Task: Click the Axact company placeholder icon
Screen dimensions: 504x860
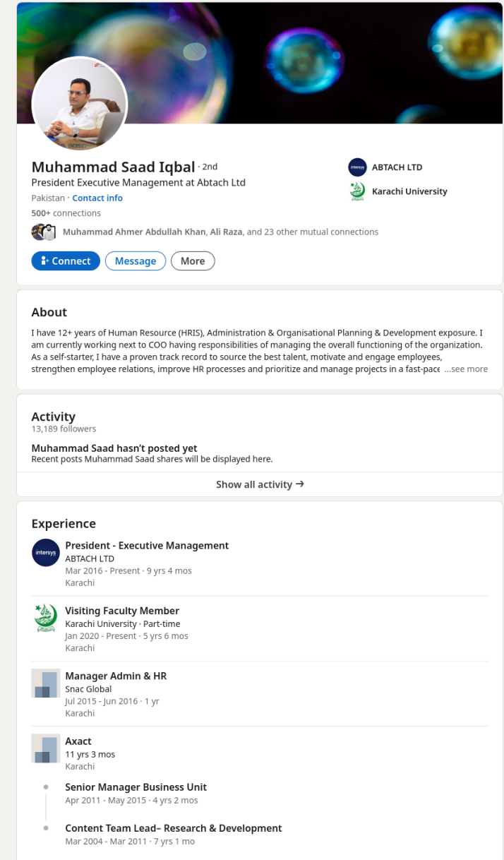Action: (x=46, y=748)
